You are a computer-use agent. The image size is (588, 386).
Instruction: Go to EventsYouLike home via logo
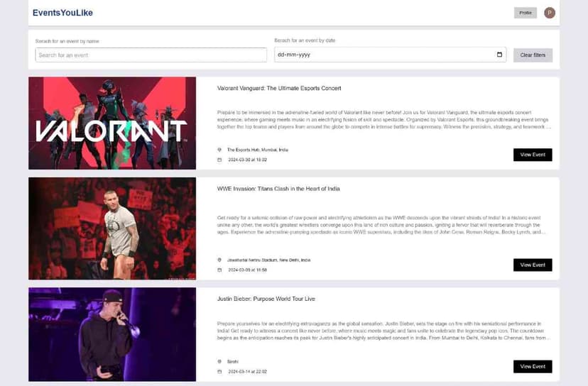coord(62,13)
